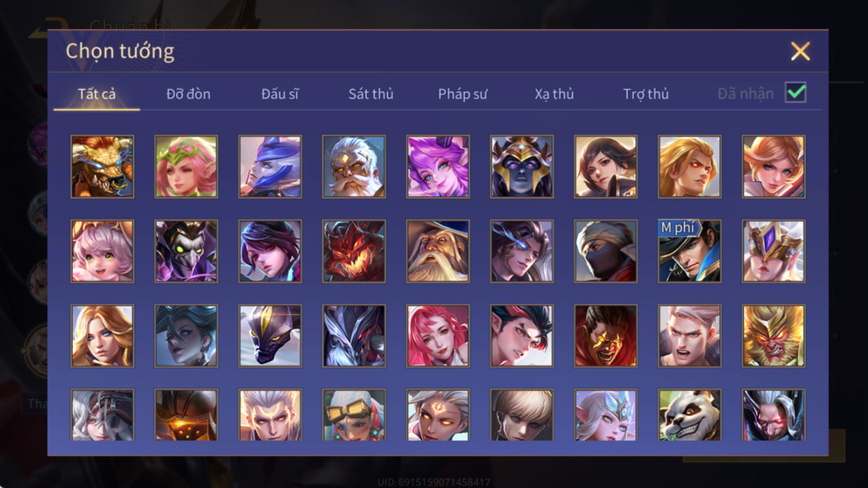Toggle the Đã nhận checkbox
Screen dimensions: 868x488
tap(796, 93)
